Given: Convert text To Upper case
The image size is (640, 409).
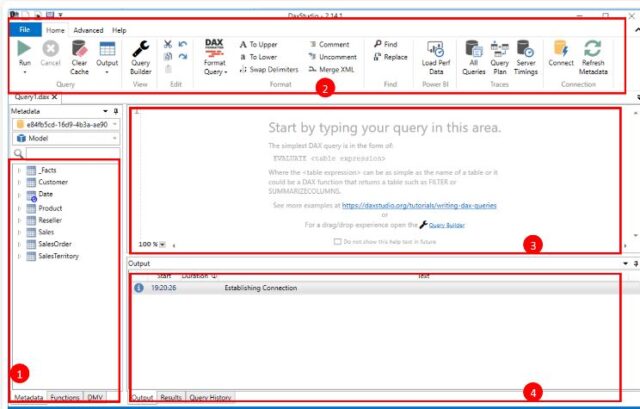Looking at the screenshot, I should (258, 44).
